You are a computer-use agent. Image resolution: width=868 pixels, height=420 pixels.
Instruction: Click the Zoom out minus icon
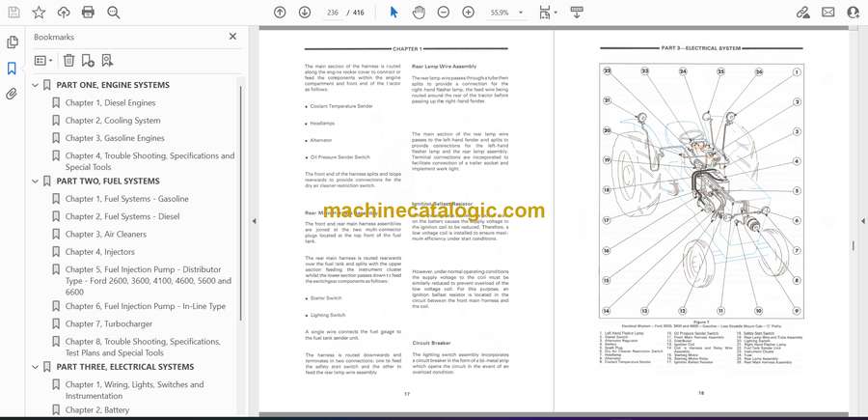coord(444,13)
